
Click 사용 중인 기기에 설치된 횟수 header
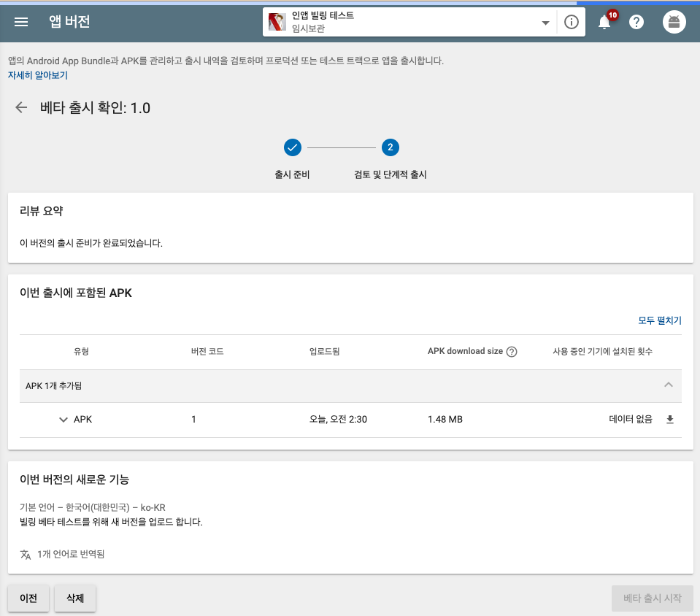[x=602, y=351]
